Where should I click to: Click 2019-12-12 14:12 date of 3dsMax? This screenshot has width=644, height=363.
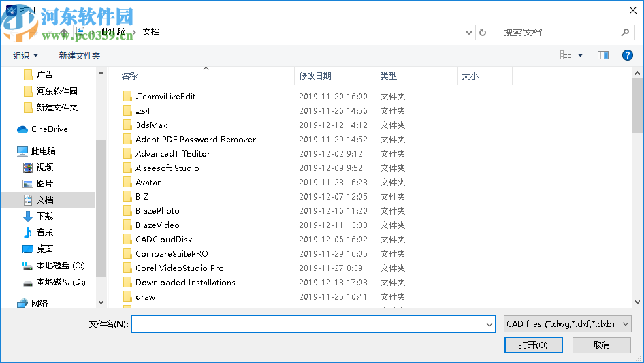333,125
